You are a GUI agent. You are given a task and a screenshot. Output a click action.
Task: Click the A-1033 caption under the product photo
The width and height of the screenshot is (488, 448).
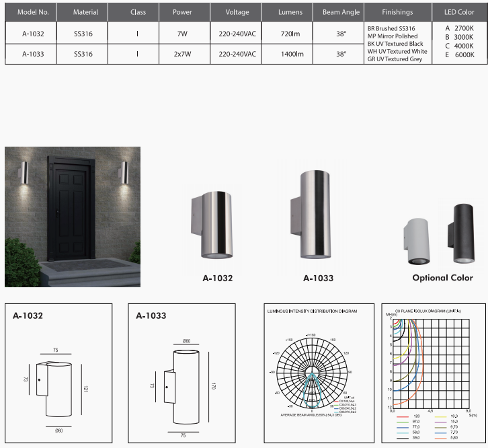click(318, 278)
